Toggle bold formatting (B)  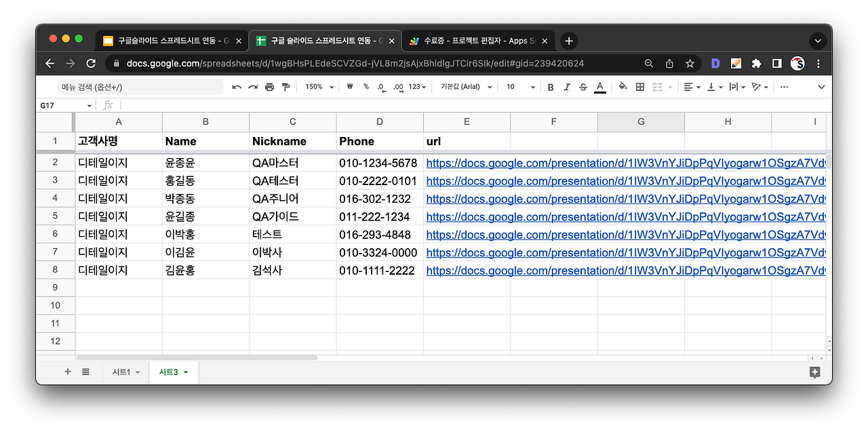551,87
